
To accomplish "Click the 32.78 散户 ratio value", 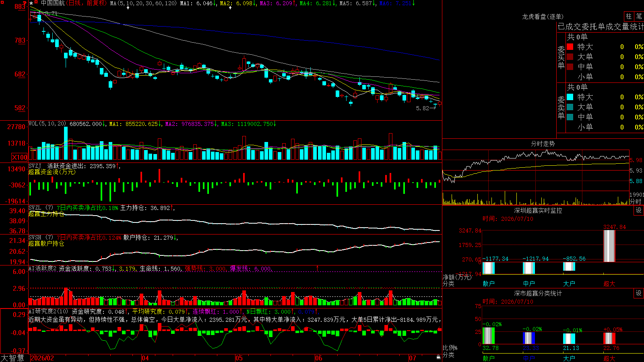I will [x=491, y=348].
